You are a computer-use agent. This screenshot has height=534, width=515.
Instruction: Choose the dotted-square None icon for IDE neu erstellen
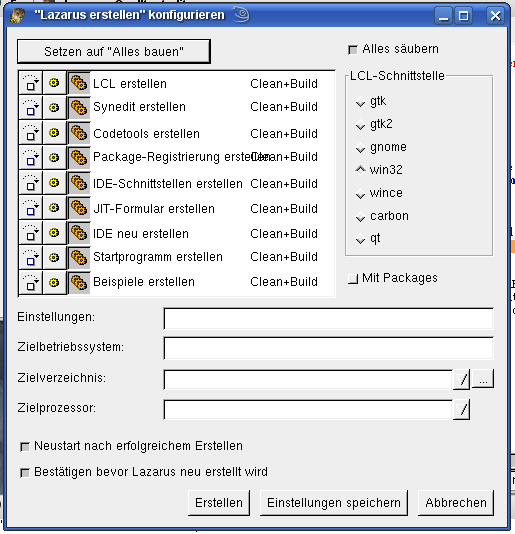point(30,233)
